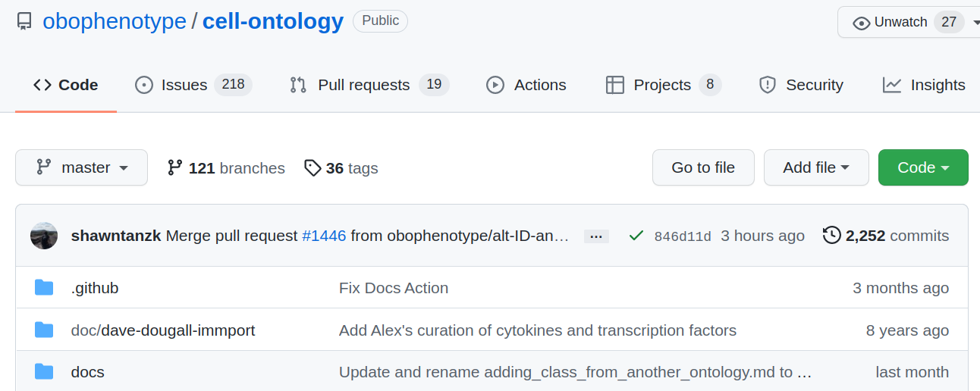Open the obophenotype organization link
This screenshot has height=391, width=980.
115,21
